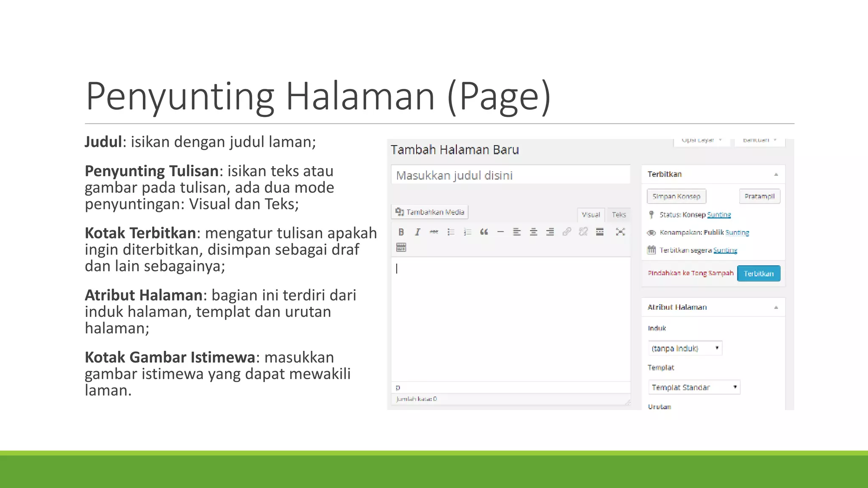Viewport: 868px width, 488px height.
Task: Click the title field 'Masukkan judul disini'
Action: tap(511, 175)
